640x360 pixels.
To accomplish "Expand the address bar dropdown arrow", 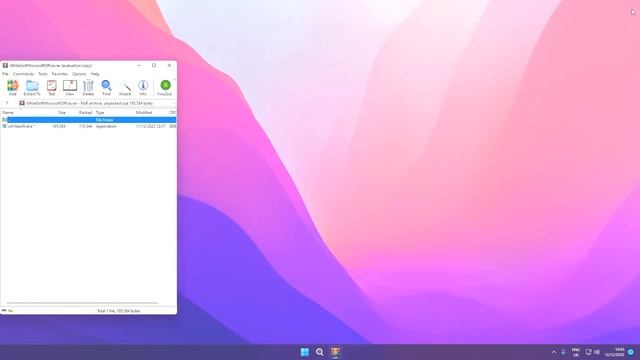I will point(174,103).
